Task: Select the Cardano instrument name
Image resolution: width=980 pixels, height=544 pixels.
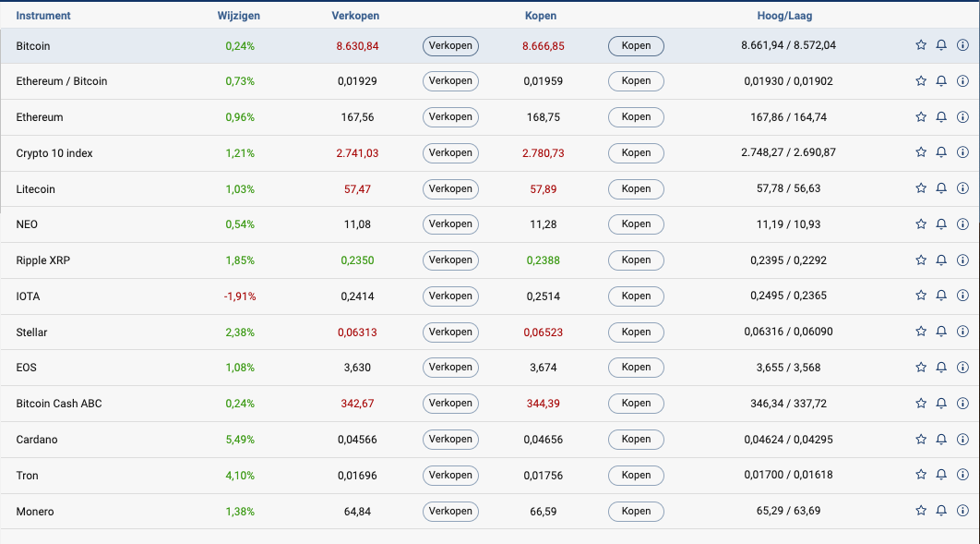Action: click(x=37, y=440)
